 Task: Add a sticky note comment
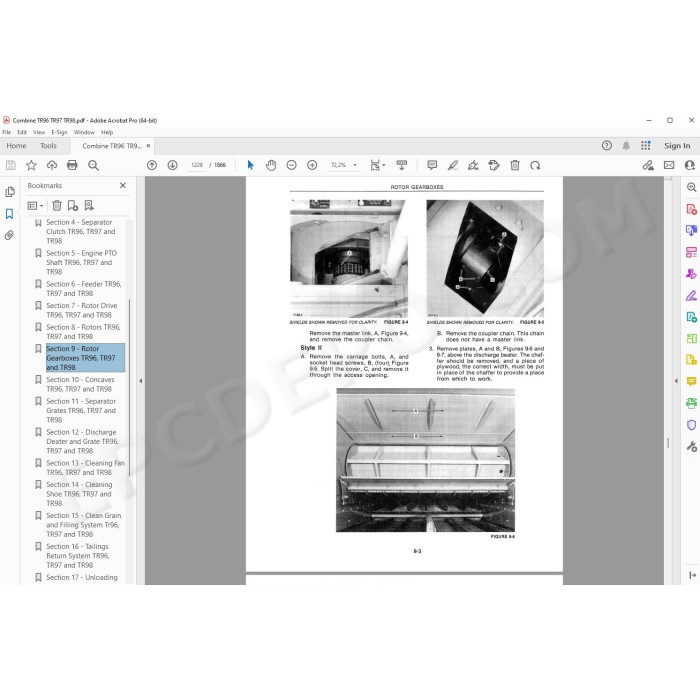[432, 165]
